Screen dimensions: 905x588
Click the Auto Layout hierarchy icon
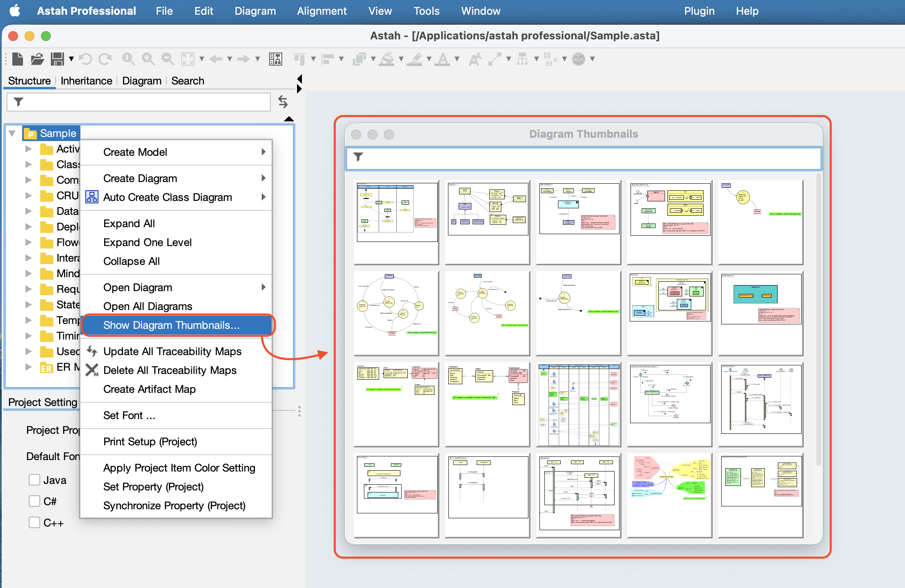[x=522, y=59]
